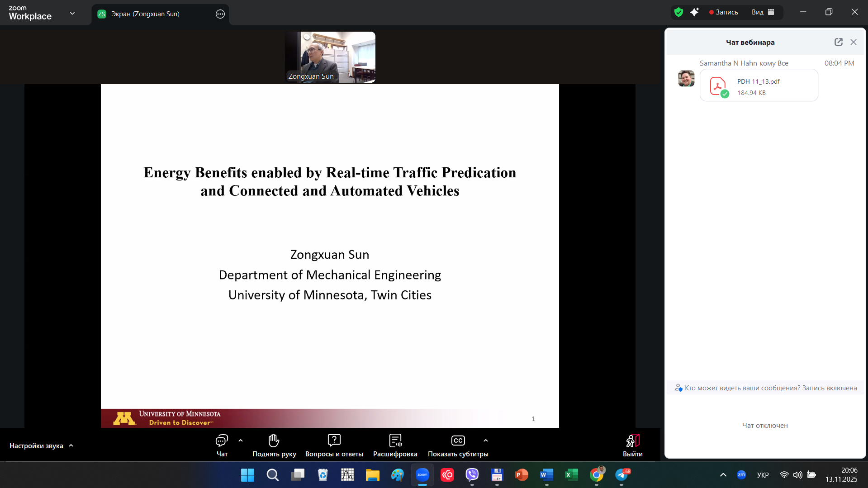The height and width of the screenshot is (488, 868).
Task: Expand chat options arrow next to Чат
Action: click(x=241, y=441)
